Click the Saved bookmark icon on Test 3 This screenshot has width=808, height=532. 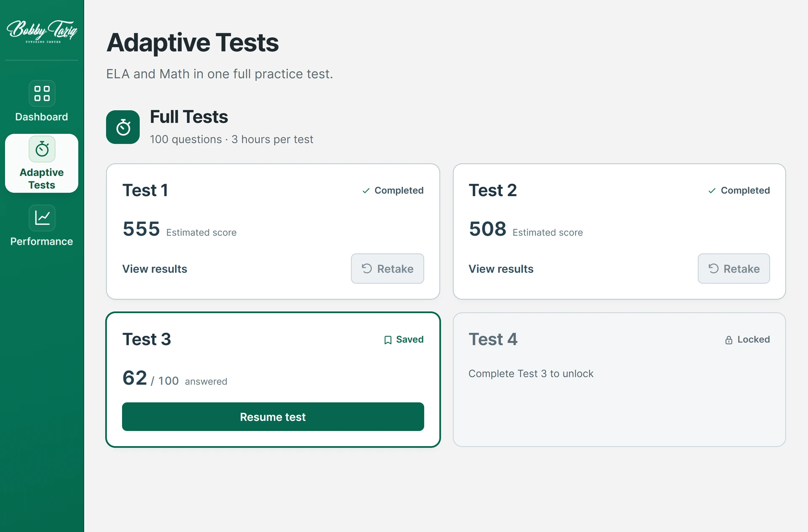tap(388, 340)
